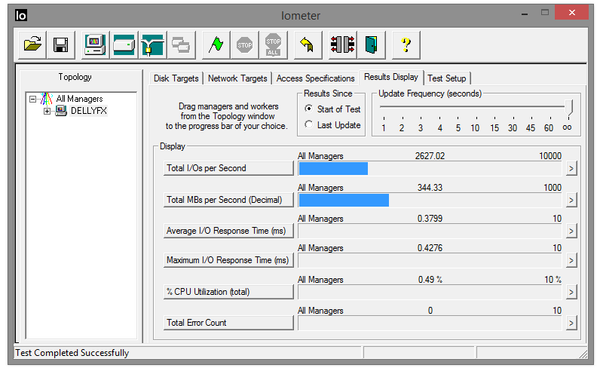Open arrow button beside Total I/Os bar
The height and width of the screenshot is (371, 600).
click(x=571, y=168)
